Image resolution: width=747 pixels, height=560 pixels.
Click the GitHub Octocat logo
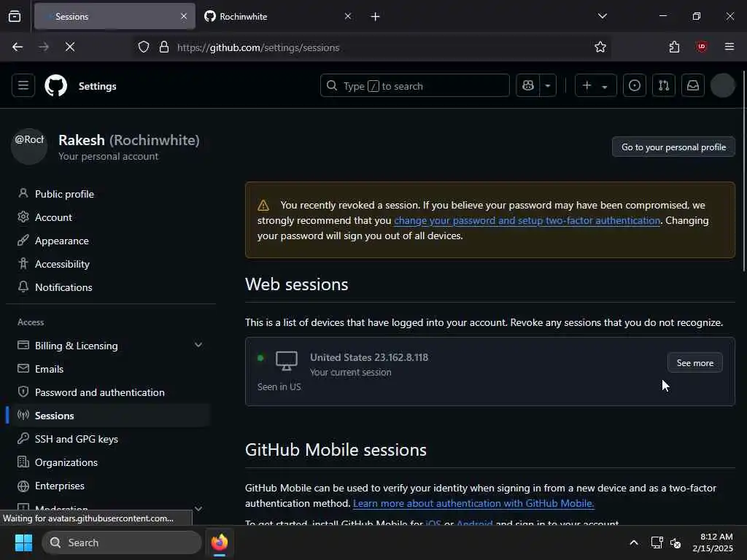pos(55,86)
